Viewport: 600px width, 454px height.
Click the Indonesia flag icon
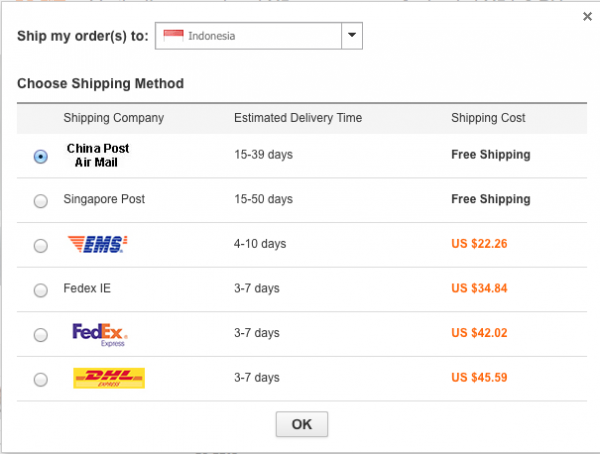173,36
